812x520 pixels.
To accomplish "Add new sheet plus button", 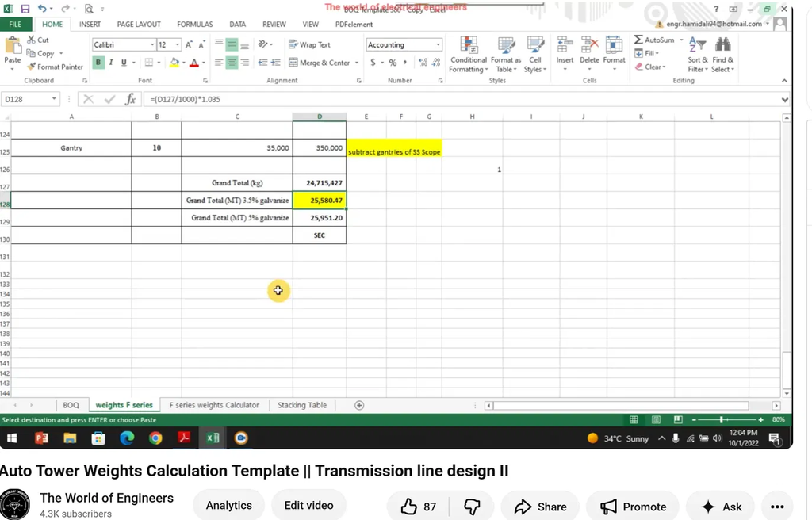I will (359, 405).
